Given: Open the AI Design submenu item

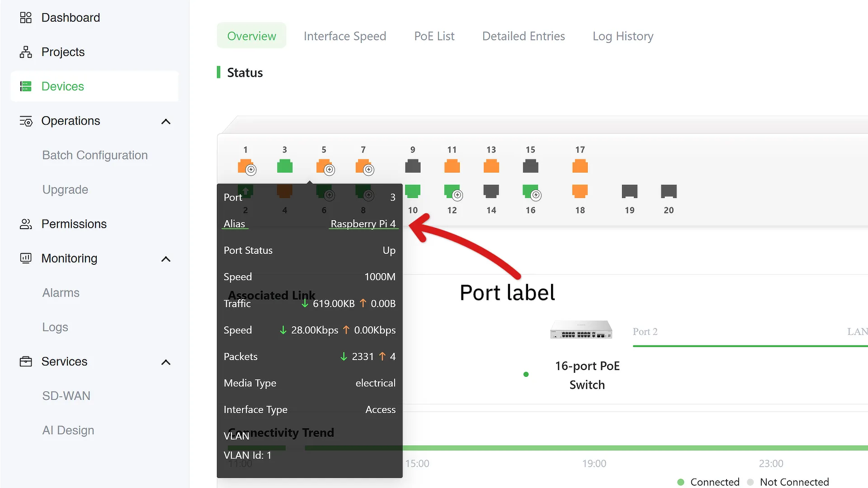Looking at the screenshot, I should [68, 430].
